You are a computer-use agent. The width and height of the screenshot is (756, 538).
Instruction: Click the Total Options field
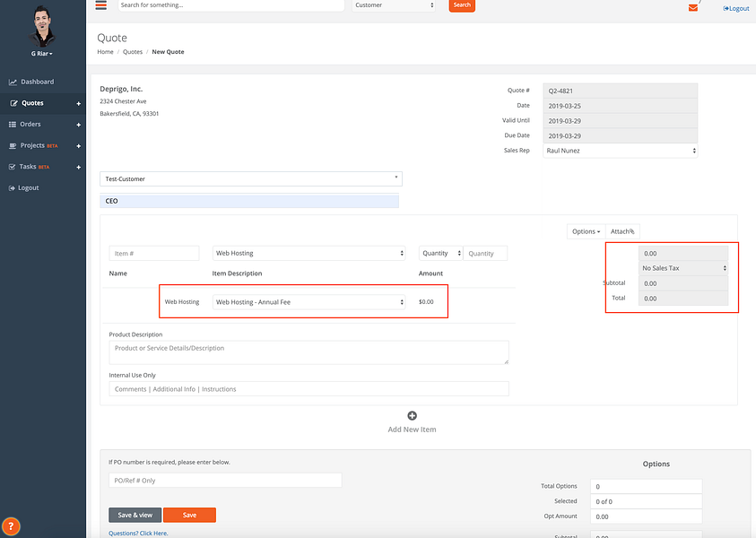pyautogui.click(x=646, y=486)
